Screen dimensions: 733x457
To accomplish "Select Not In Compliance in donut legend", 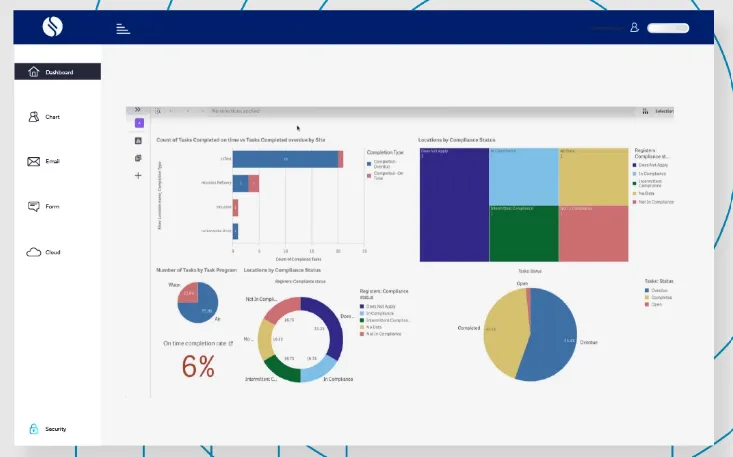I will coord(381,334).
